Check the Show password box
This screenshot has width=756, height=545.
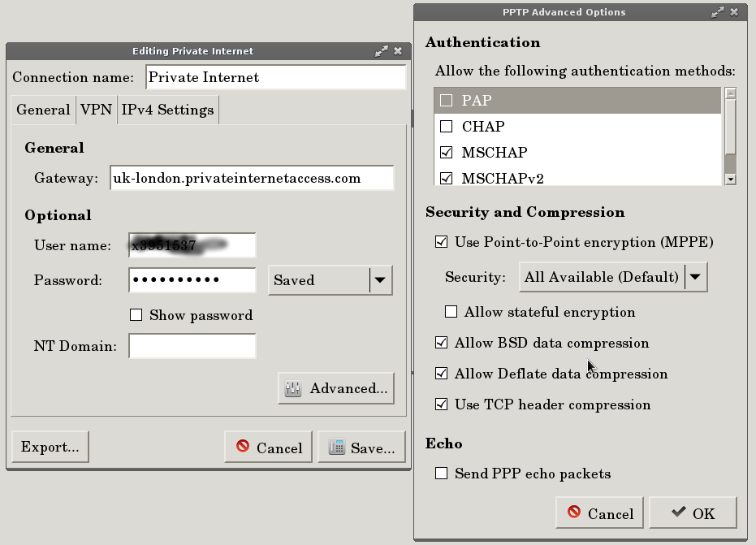tap(136, 315)
